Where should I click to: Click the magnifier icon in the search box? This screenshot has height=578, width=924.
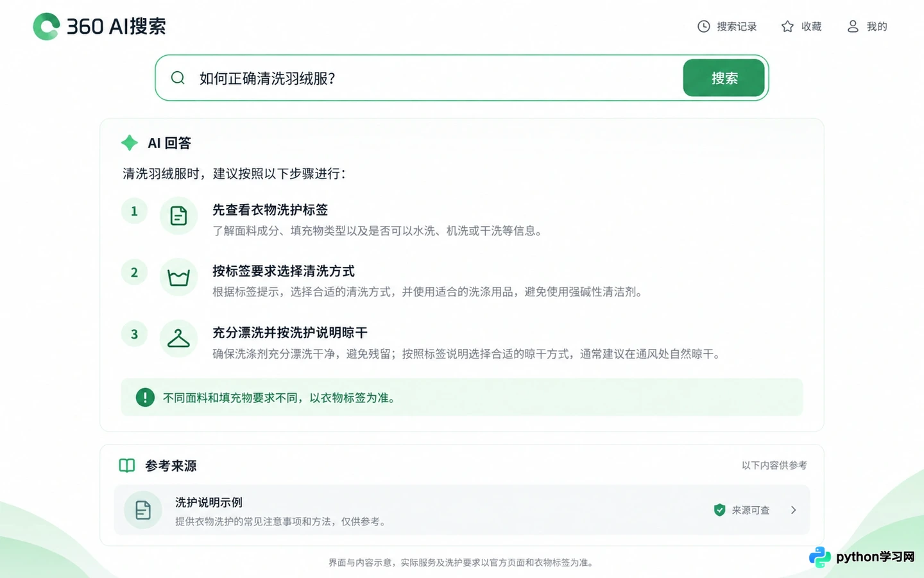point(178,78)
